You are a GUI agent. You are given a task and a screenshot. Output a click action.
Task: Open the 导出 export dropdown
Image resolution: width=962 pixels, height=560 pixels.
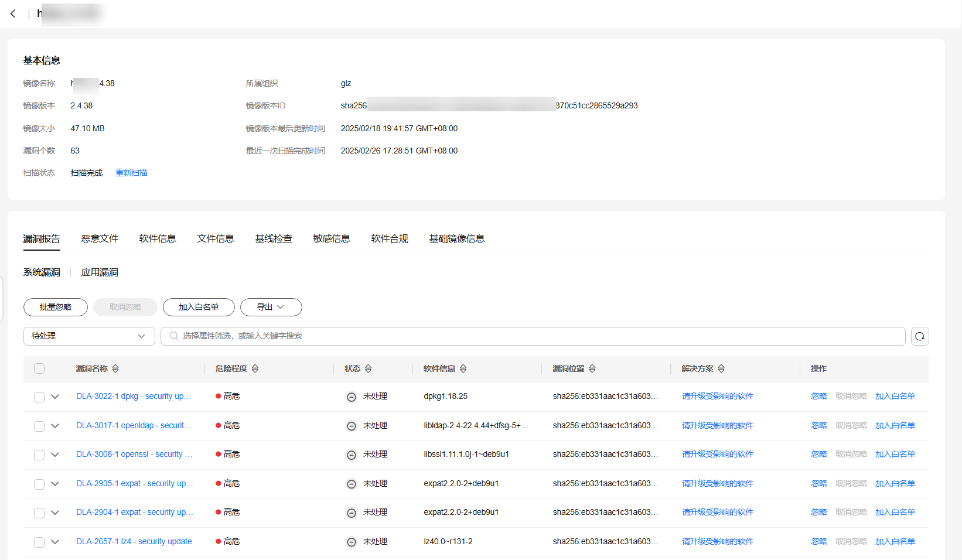click(271, 307)
